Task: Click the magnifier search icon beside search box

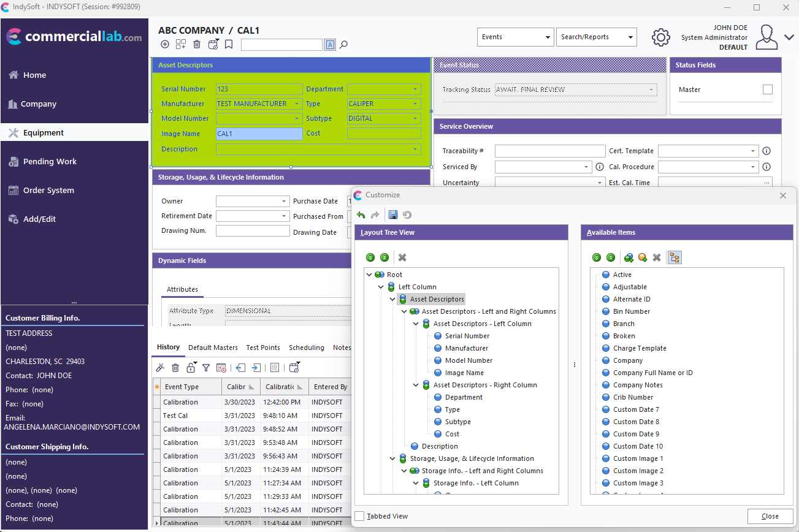Action: pyautogui.click(x=344, y=44)
